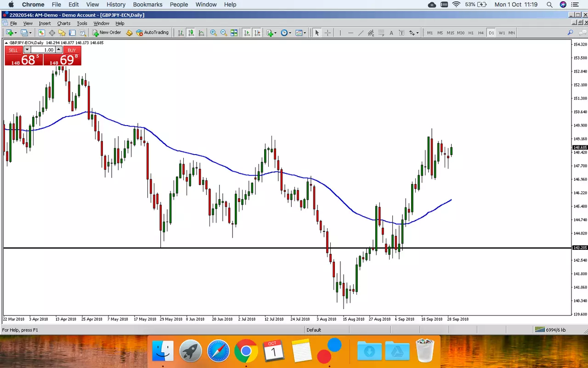
Task: Zoom out of the chart
Action: tap(224, 33)
